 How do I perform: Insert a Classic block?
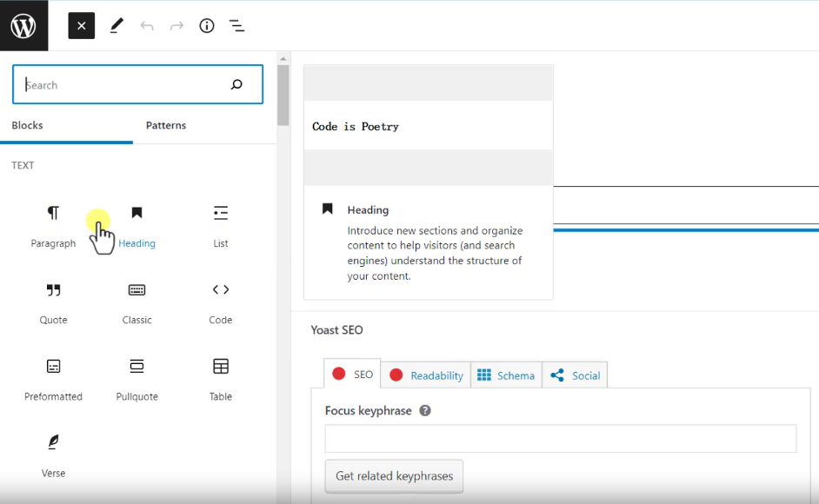pyautogui.click(x=136, y=302)
